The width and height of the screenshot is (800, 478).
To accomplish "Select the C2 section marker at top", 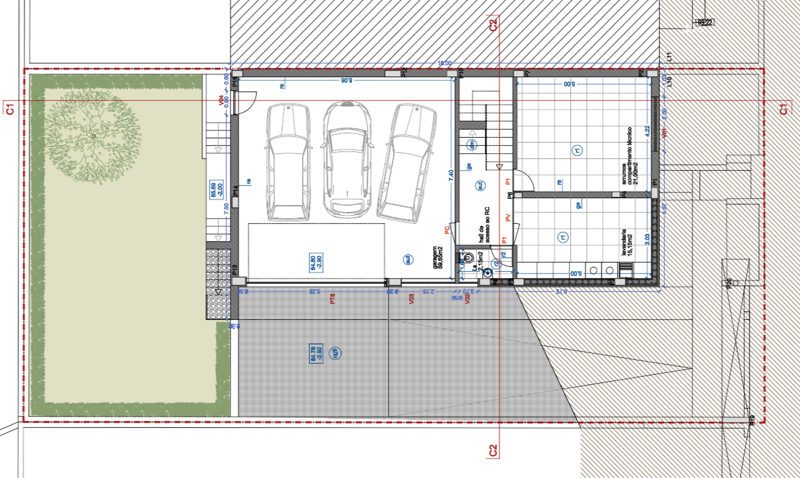I will [494, 24].
